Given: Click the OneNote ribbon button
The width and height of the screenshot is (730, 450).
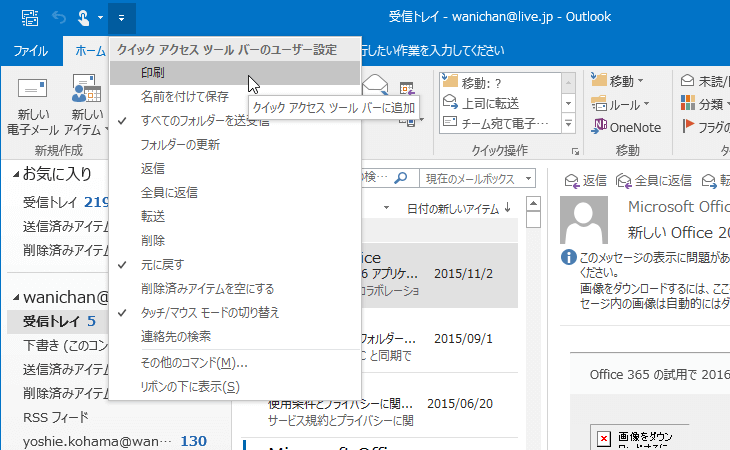Looking at the screenshot, I should (x=627, y=127).
